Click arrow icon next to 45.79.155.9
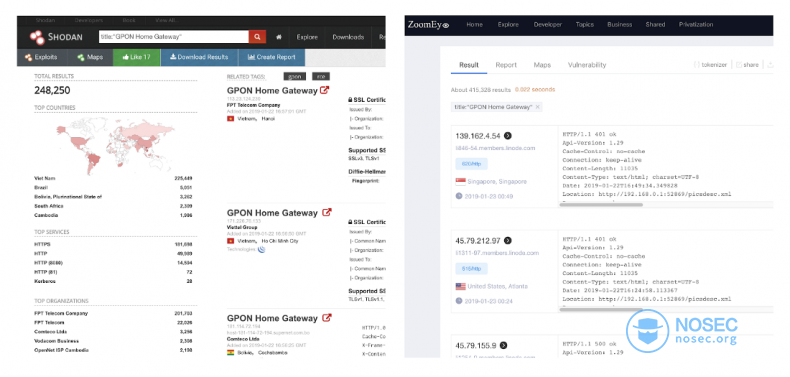This screenshot has height=377, width=790. point(503,345)
